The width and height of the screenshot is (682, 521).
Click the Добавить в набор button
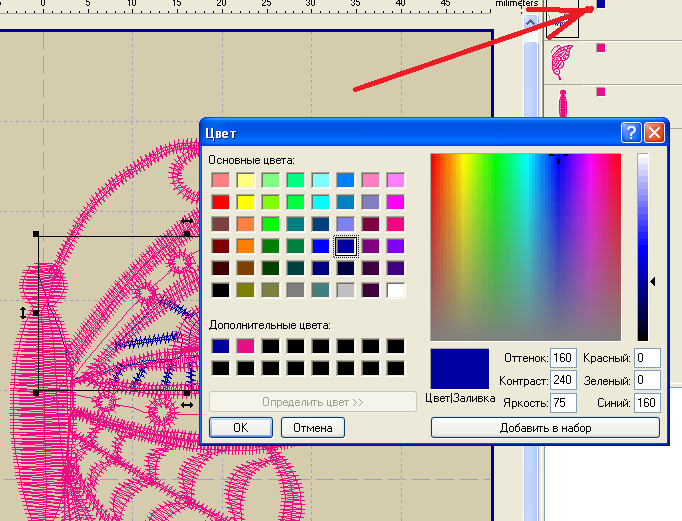[545, 428]
